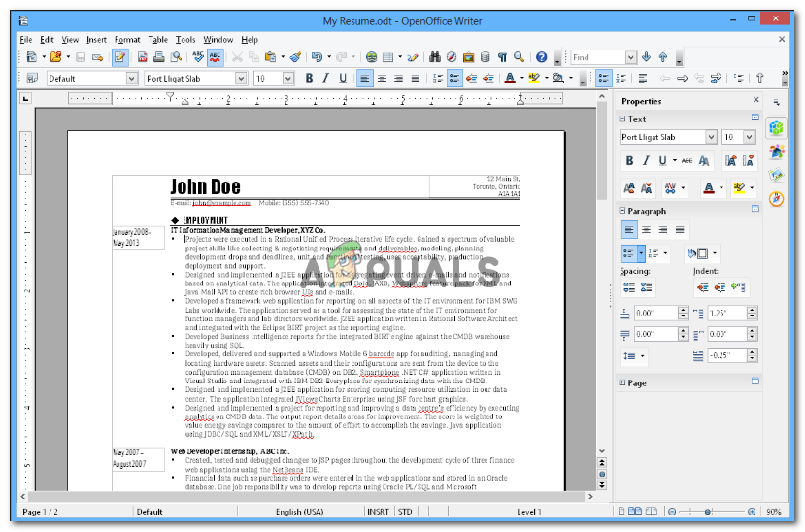
Task: Click the Find Next down arrow icon
Action: [647, 57]
